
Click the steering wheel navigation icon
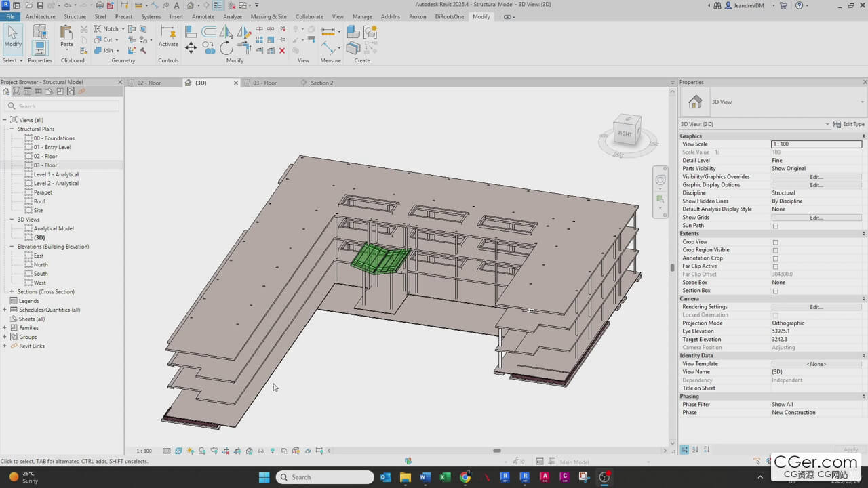(660, 180)
